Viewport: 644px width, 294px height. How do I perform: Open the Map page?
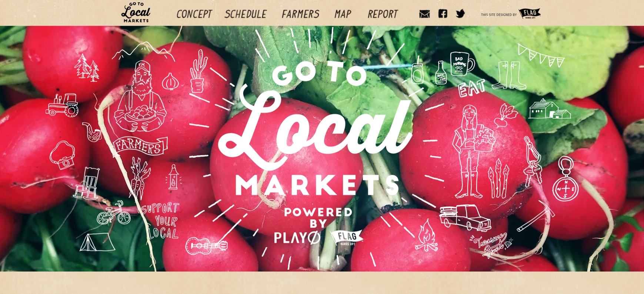(343, 14)
